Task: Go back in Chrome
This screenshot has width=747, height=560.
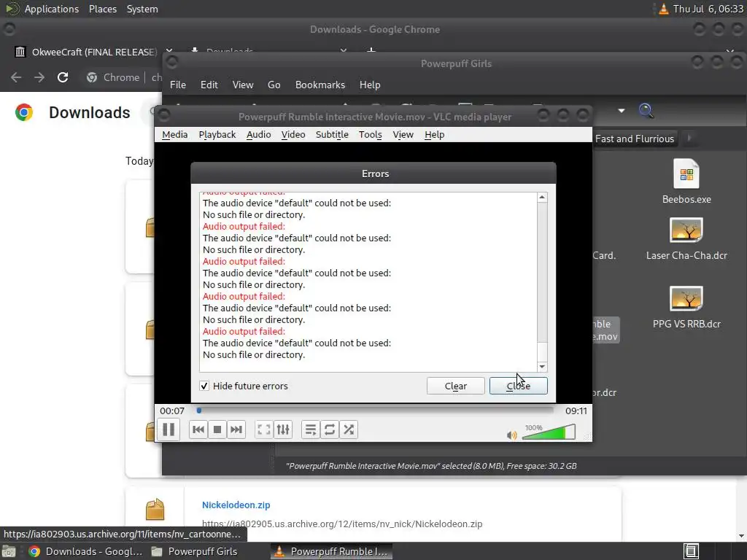Action: [x=16, y=77]
